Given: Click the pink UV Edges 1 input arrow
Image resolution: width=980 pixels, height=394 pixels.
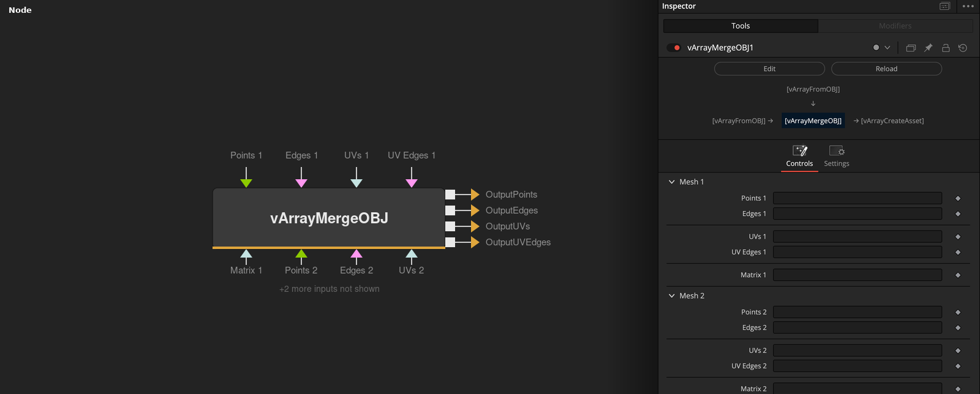Looking at the screenshot, I should coord(412,183).
